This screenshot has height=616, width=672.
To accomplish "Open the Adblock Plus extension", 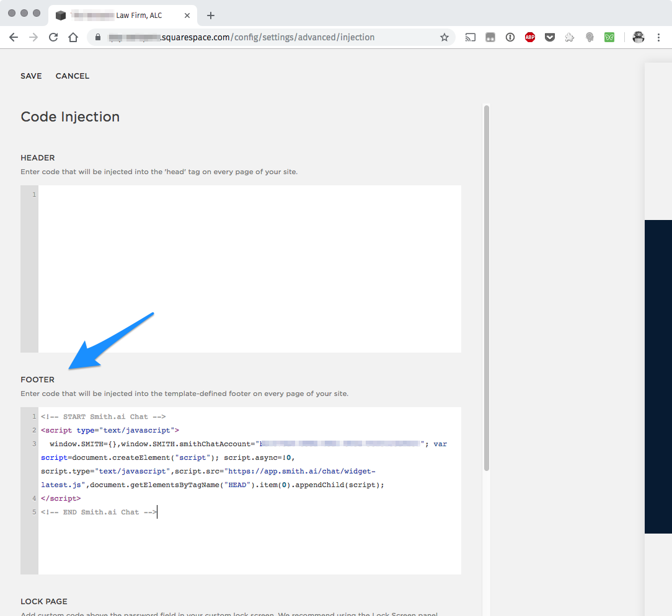I will pos(530,37).
